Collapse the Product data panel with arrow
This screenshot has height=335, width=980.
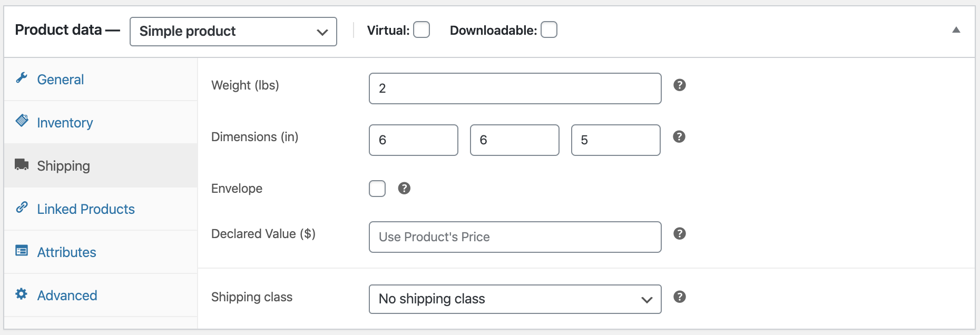(x=956, y=30)
